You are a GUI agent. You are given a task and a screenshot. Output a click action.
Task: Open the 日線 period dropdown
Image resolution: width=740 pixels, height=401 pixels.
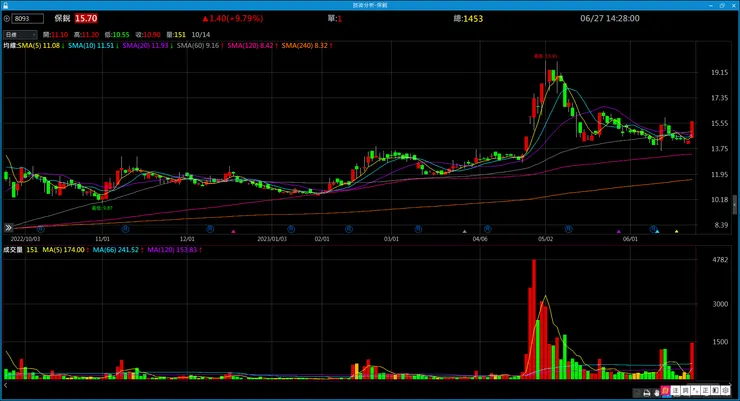(x=20, y=34)
